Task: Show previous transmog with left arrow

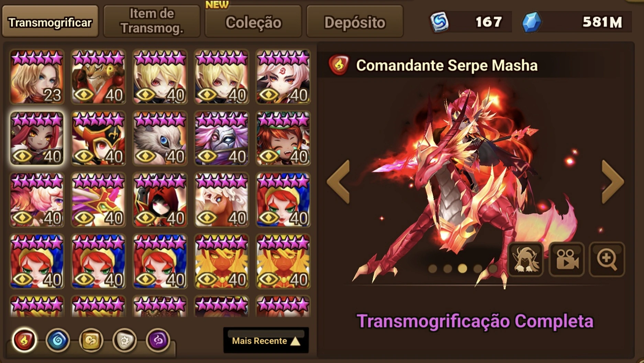Action: [x=338, y=182]
